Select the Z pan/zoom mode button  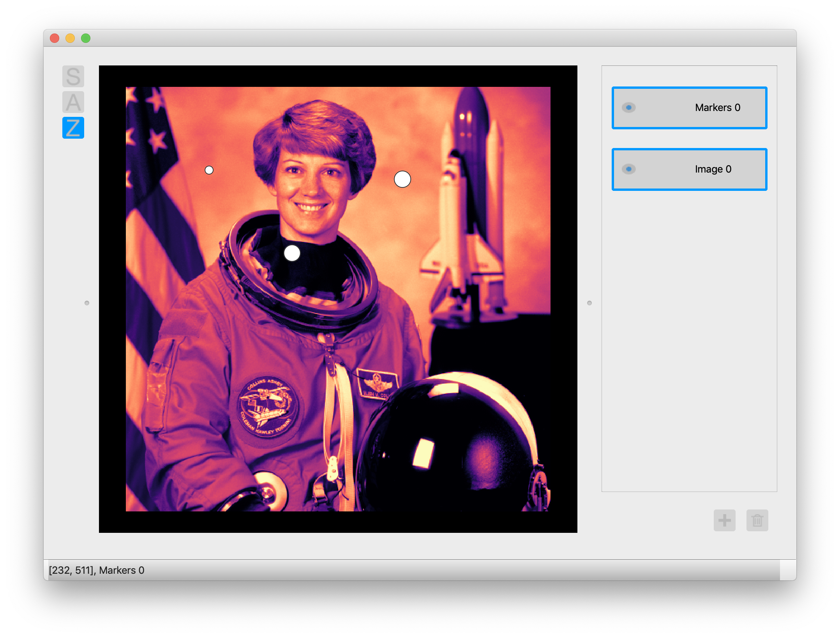point(73,128)
